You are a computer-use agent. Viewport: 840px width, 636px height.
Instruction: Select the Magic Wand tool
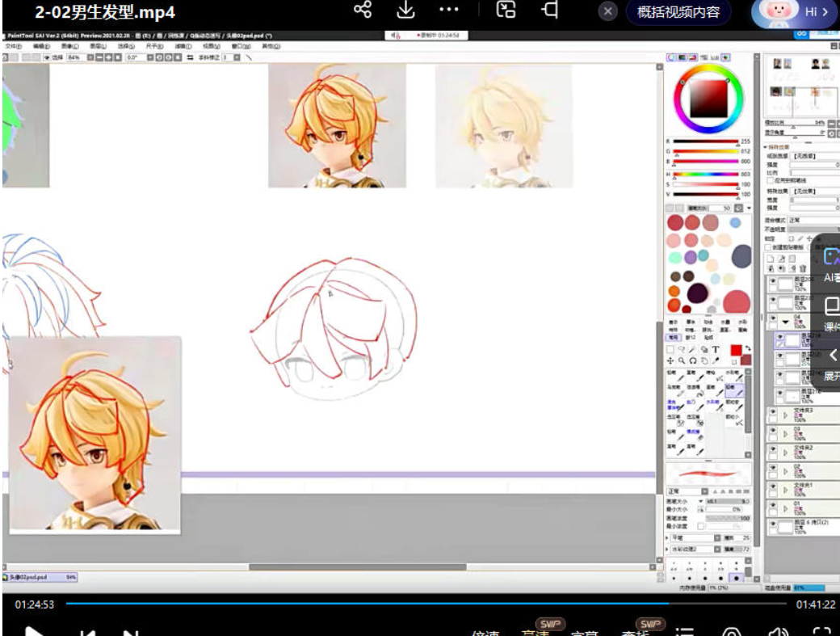(693, 349)
